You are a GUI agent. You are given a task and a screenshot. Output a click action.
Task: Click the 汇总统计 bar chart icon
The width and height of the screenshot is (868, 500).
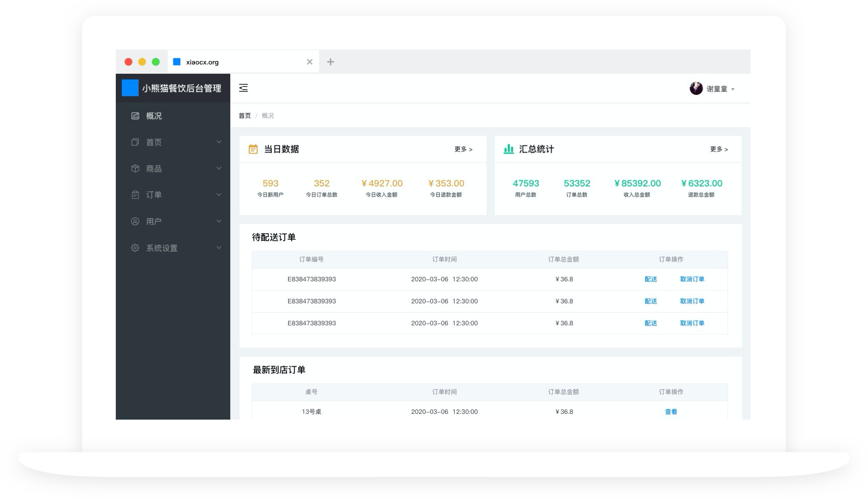(x=509, y=149)
